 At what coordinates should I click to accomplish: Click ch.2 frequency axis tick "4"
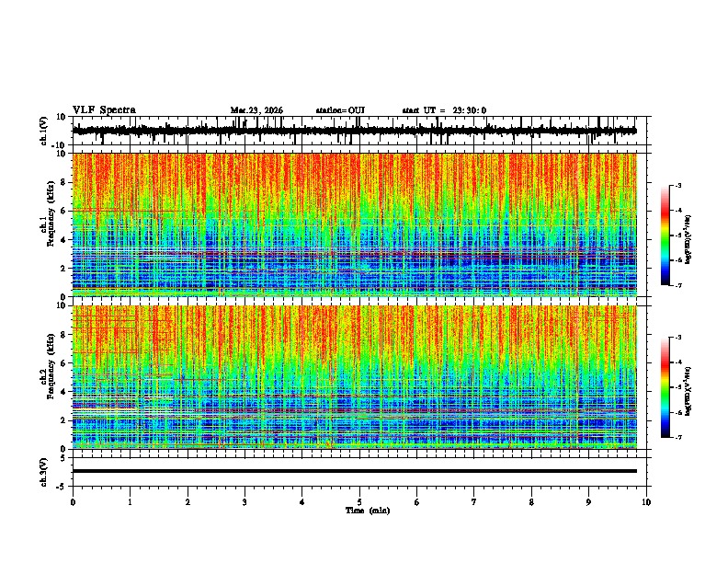coord(65,392)
